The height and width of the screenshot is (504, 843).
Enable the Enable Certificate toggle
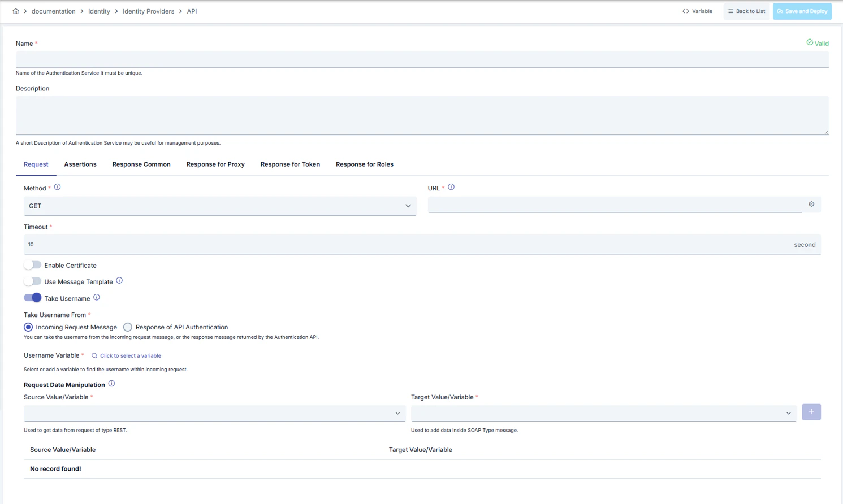pyautogui.click(x=32, y=264)
